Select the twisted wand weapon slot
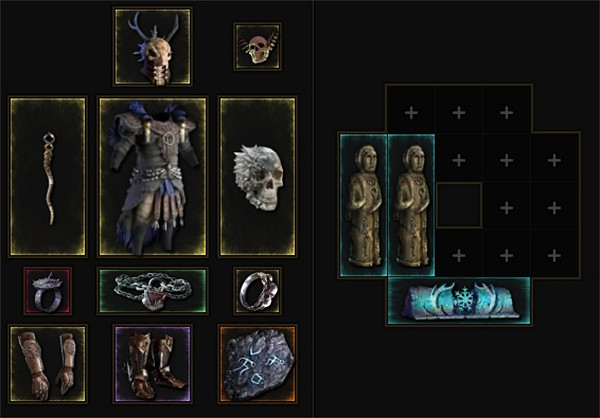The width and height of the screenshot is (600, 418). pos(48,176)
